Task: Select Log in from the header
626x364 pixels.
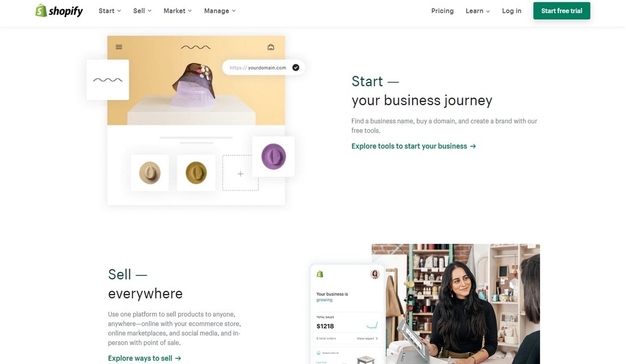Action: coord(512,11)
